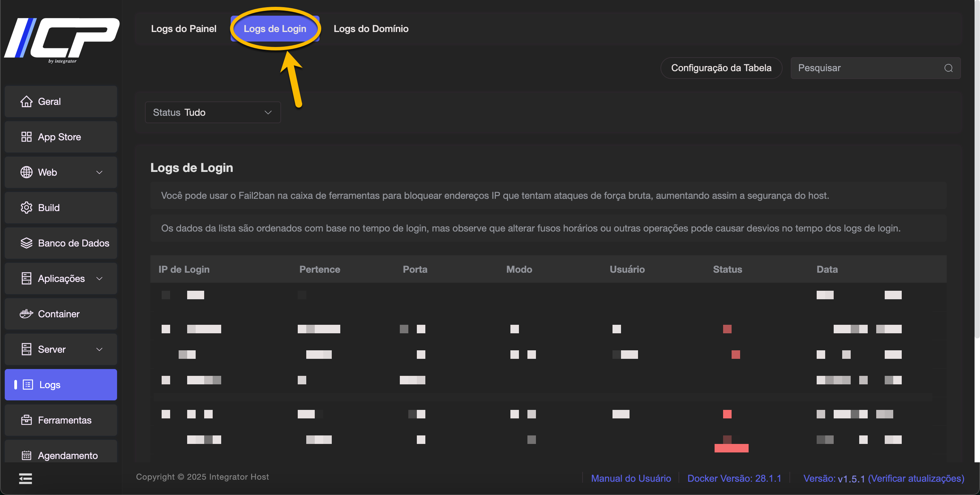Focus the Pesquisar search field
Viewport: 980px width, 495px height.
click(x=867, y=68)
